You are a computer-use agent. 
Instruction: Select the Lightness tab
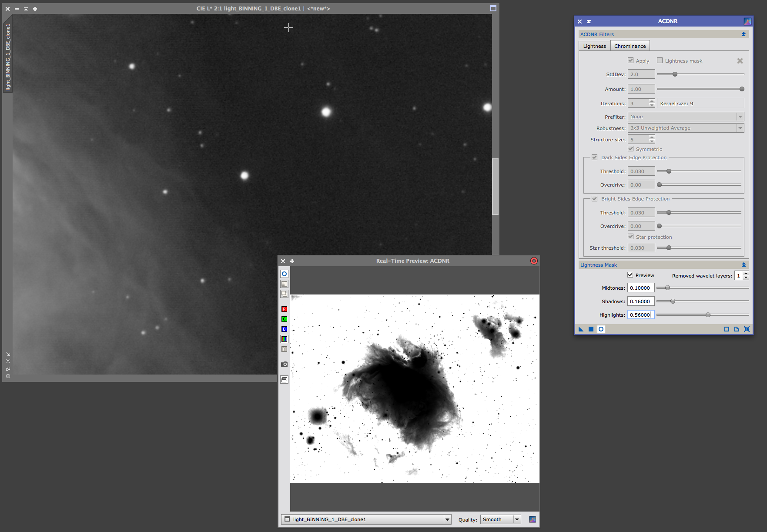coord(594,46)
